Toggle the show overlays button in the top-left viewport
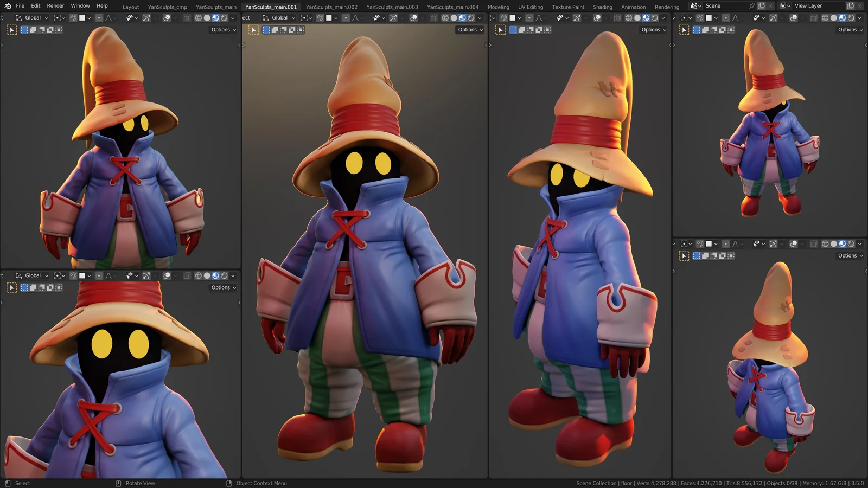Viewport: 868px width, 488px height. tap(167, 17)
